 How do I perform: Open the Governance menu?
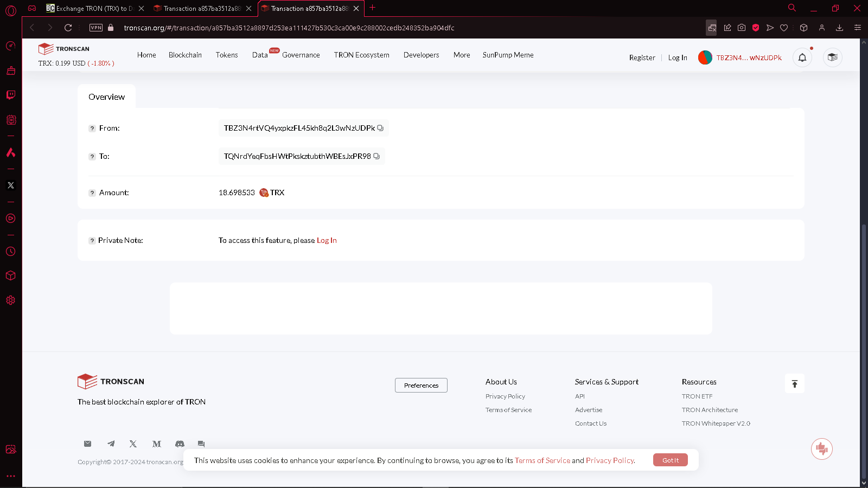301,55
